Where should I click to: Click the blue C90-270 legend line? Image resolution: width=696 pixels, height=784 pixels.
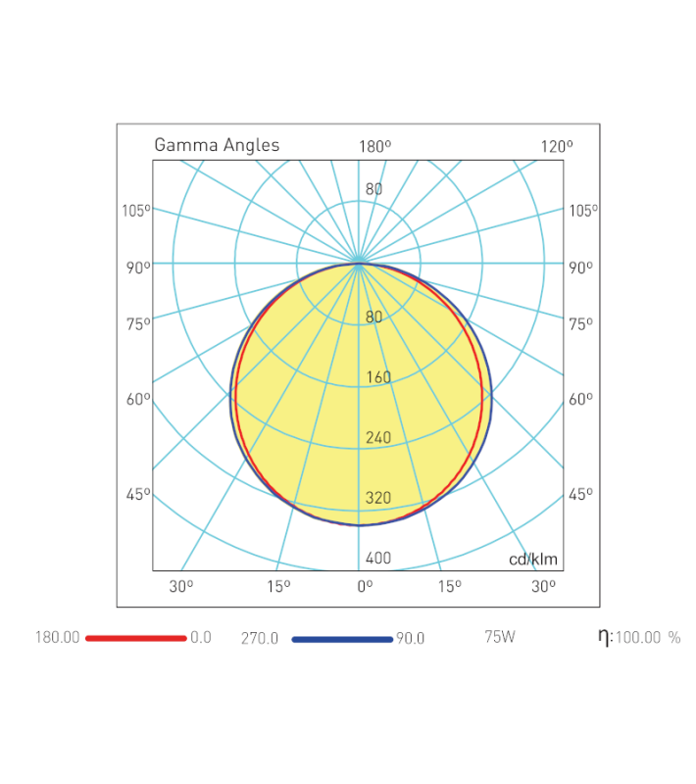click(x=342, y=639)
